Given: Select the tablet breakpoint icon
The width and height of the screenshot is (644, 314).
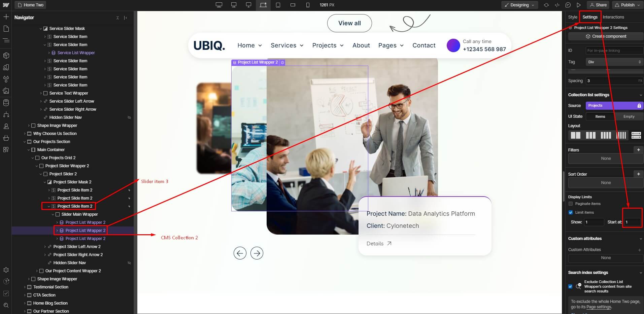Looking at the screenshot, I should (x=278, y=5).
